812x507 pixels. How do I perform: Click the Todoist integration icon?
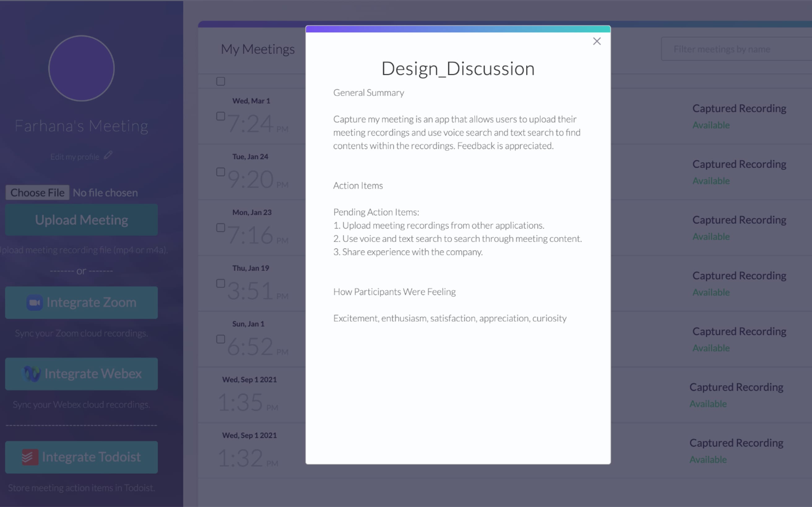click(30, 457)
